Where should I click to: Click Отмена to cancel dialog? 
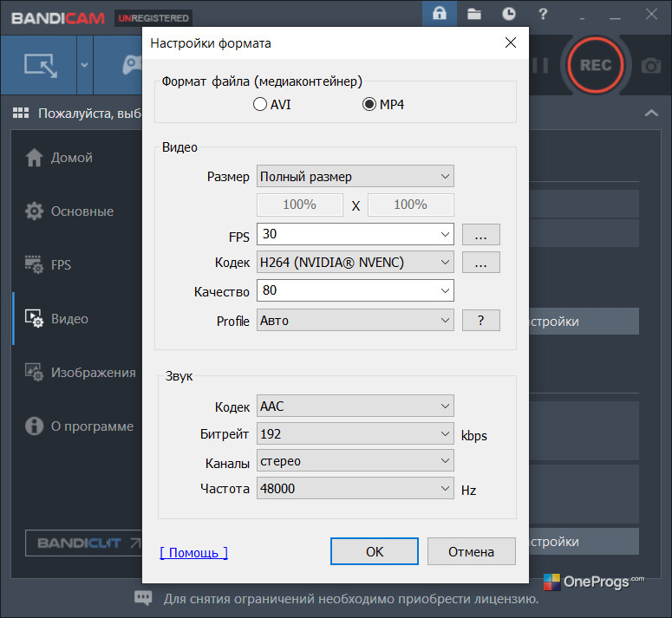472,551
